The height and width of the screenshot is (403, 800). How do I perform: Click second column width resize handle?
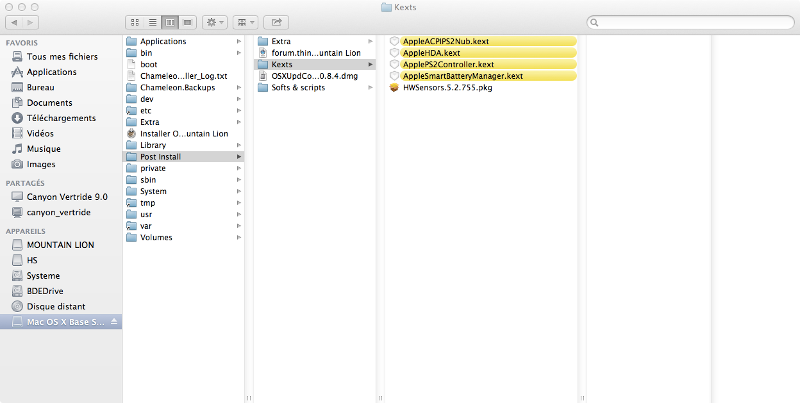380,398
